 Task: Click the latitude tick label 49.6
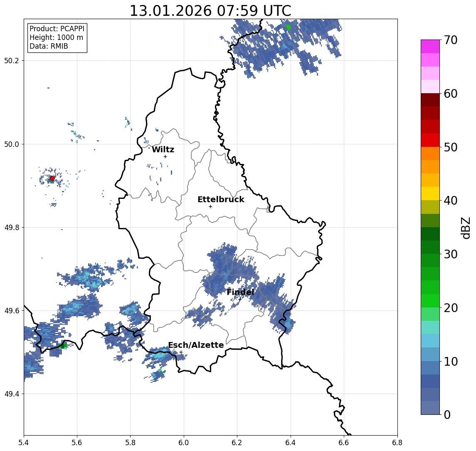coord(12,311)
